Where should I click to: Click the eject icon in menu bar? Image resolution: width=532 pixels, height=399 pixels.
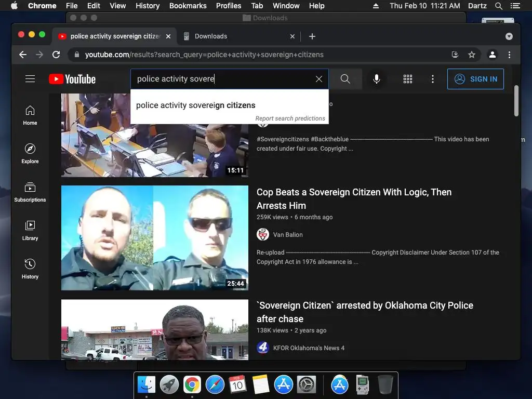click(x=376, y=6)
